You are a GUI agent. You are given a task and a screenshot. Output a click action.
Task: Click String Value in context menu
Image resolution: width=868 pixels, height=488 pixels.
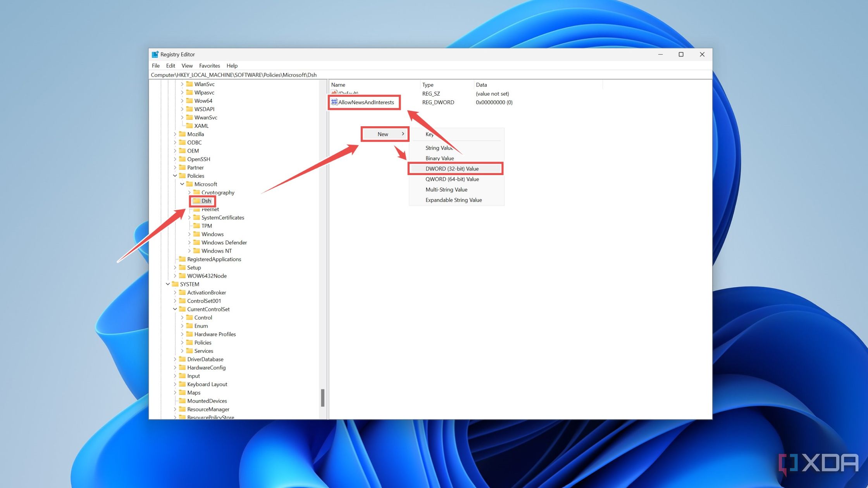439,147
